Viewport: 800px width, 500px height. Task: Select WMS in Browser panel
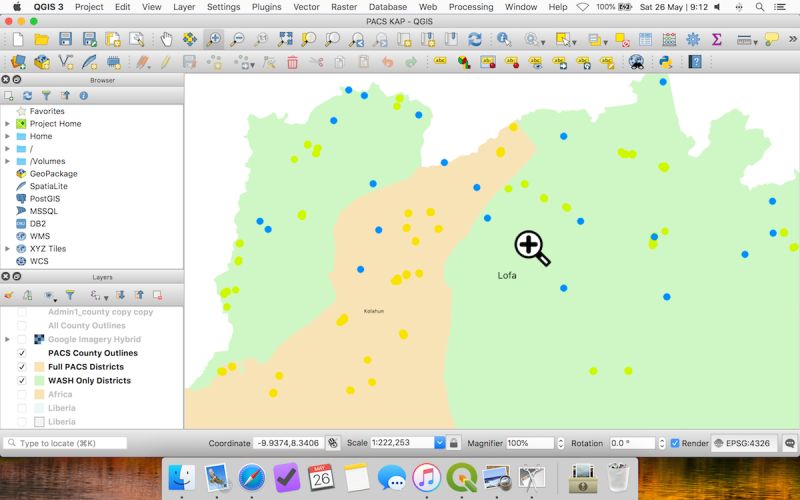coord(40,236)
